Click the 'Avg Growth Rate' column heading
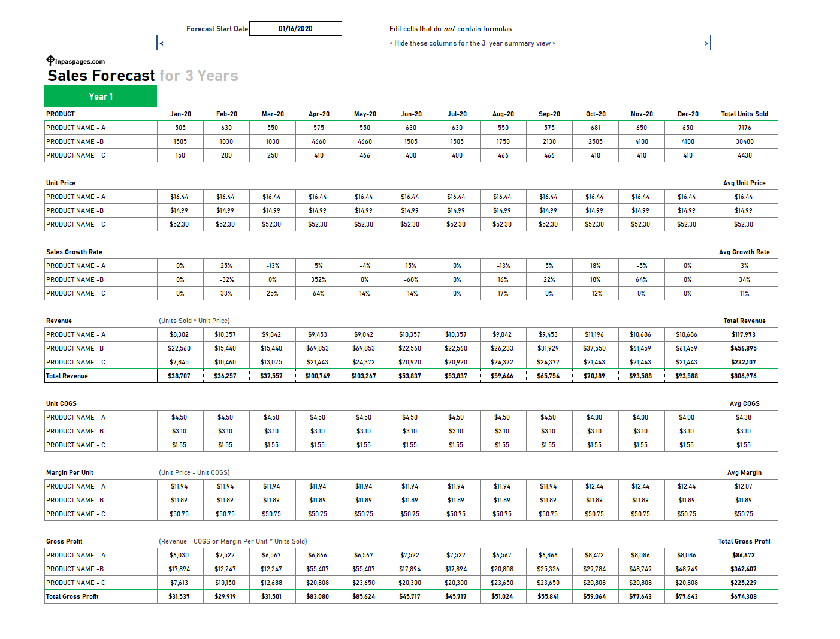Image resolution: width=840 pixels, height=639 pixels. (x=744, y=252)
